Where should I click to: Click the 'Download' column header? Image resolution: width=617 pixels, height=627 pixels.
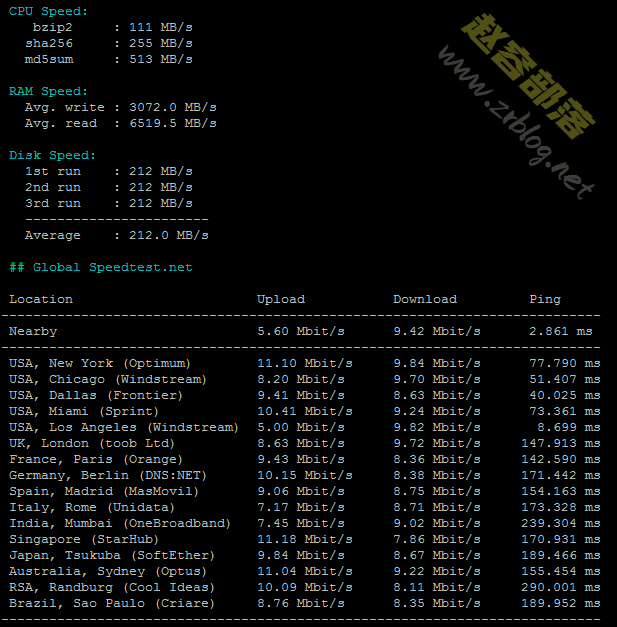[425, 299]
